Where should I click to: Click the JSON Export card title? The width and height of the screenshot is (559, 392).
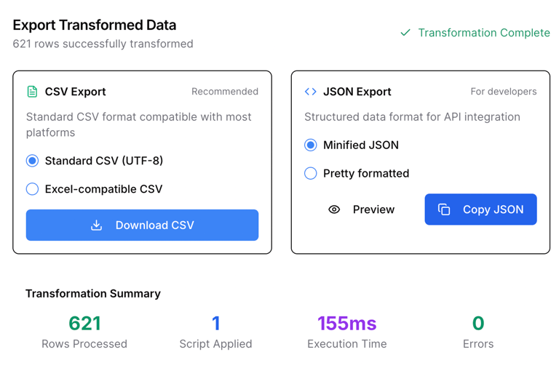pos(357,92)
